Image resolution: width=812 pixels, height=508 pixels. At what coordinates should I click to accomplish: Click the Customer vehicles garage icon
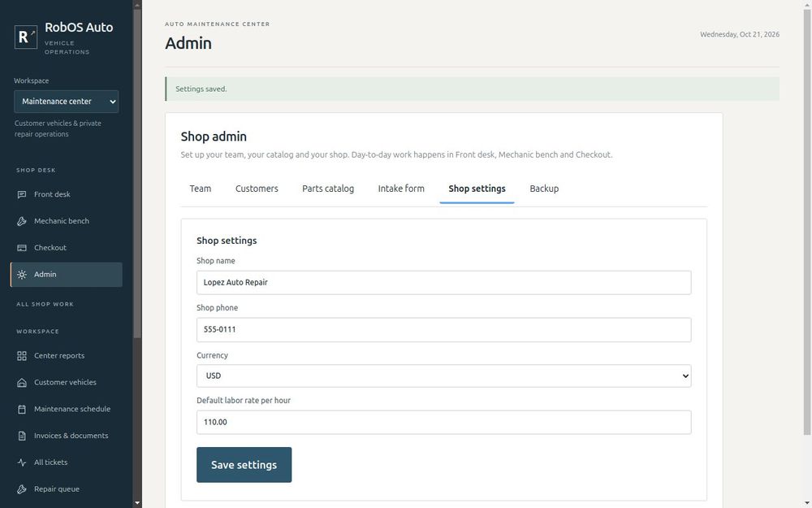(x=22, y=383)
